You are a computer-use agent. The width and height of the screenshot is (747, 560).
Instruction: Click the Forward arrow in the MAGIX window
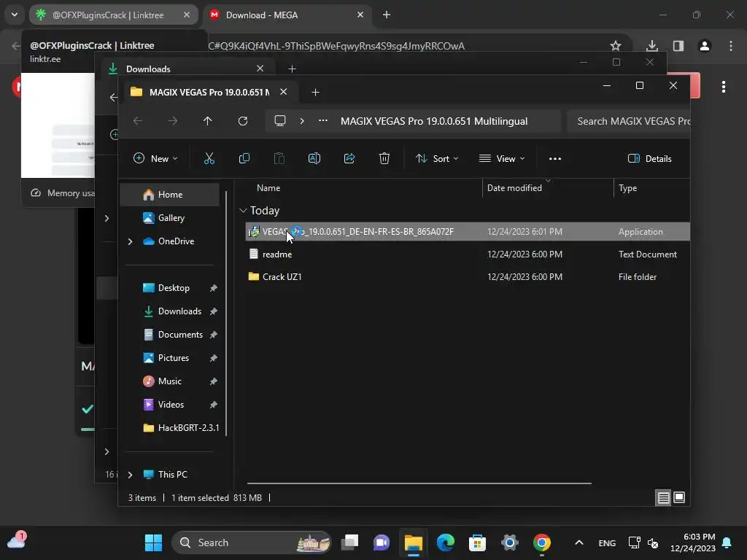pyautogui.click(x=172, y=121)
